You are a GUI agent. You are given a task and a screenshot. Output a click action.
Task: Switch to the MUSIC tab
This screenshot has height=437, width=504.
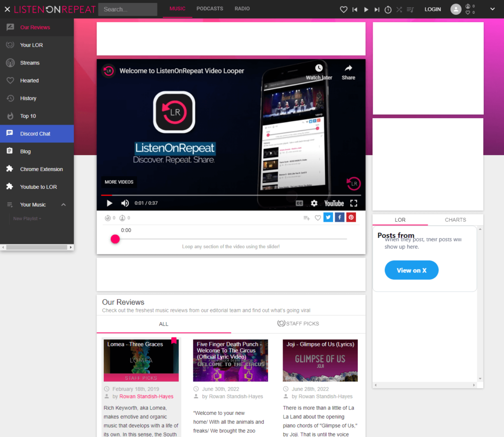coord(177,9)
